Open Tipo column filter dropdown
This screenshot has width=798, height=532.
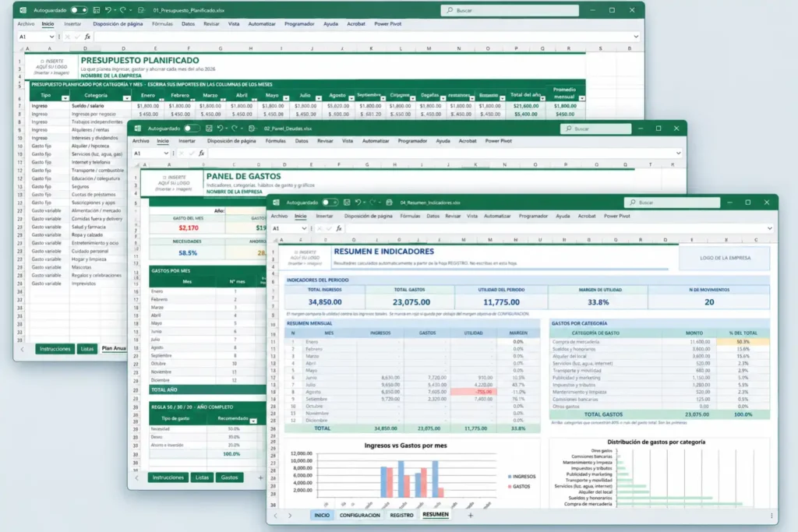click(65, 98)
